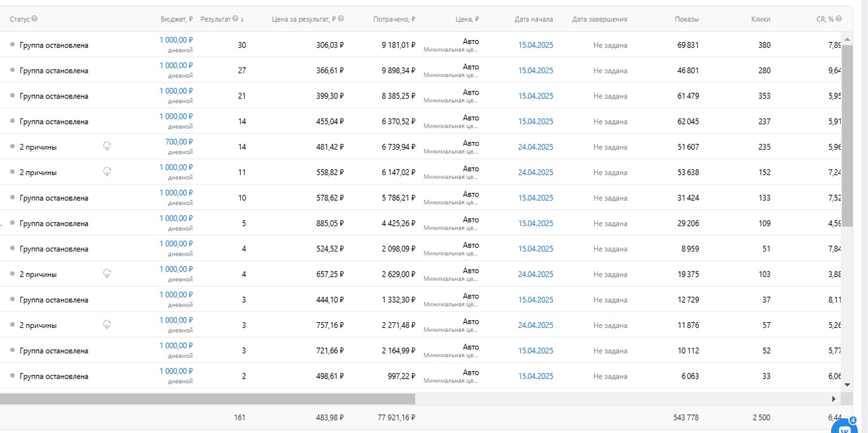Click scroll down arrow on vertical scrollbar
868x433 pixels.
[x=847, y=384]
